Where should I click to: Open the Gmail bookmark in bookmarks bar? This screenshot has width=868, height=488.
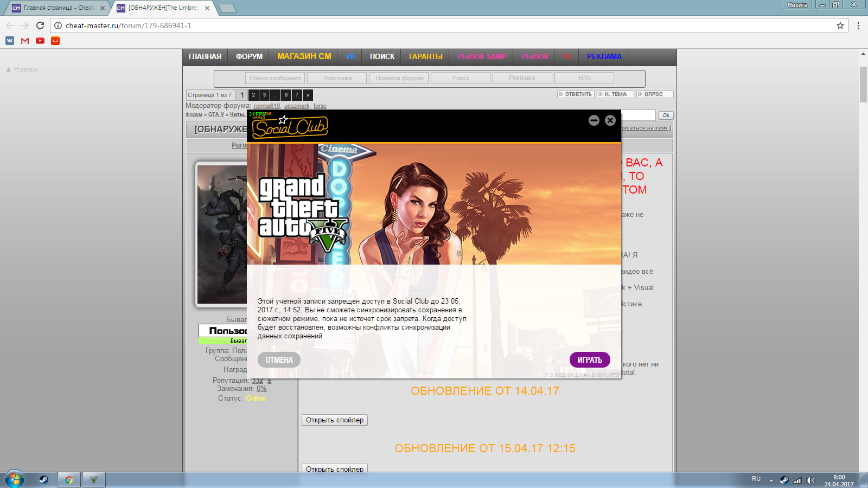25,41
